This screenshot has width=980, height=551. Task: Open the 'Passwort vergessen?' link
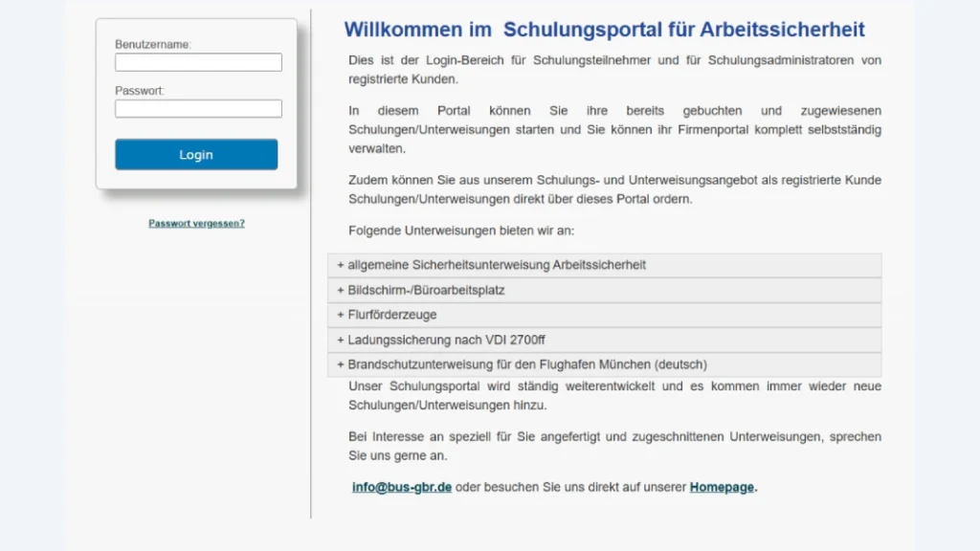click(x=196, y=223)
